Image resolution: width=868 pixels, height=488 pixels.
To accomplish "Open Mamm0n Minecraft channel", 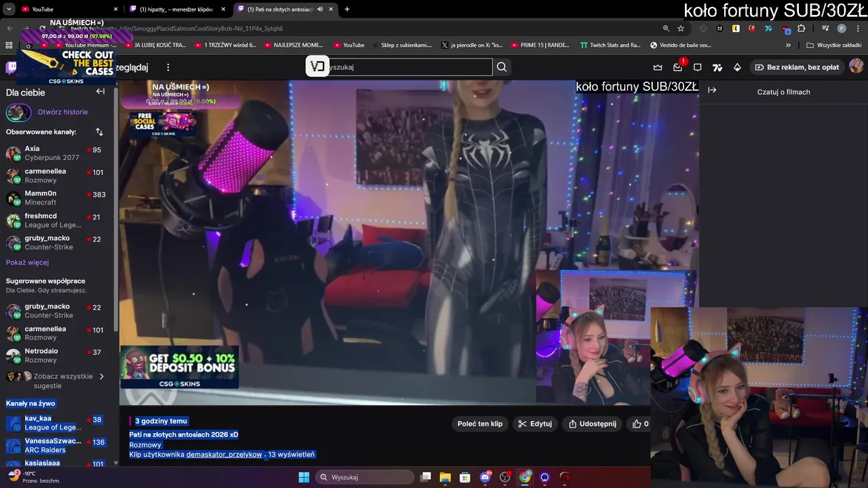I will [x=58, y=198].
